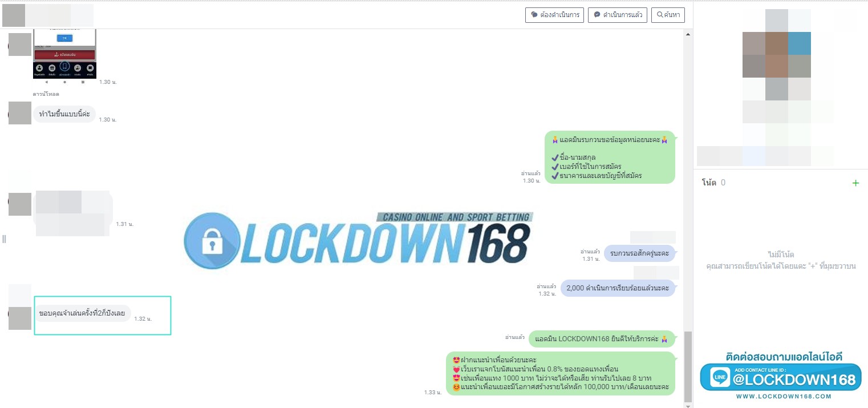
Task: Click the '2,000 ดำเนินการเรียบร้อยแล้วนะคะ' message
Action: [x=617, y=288]
